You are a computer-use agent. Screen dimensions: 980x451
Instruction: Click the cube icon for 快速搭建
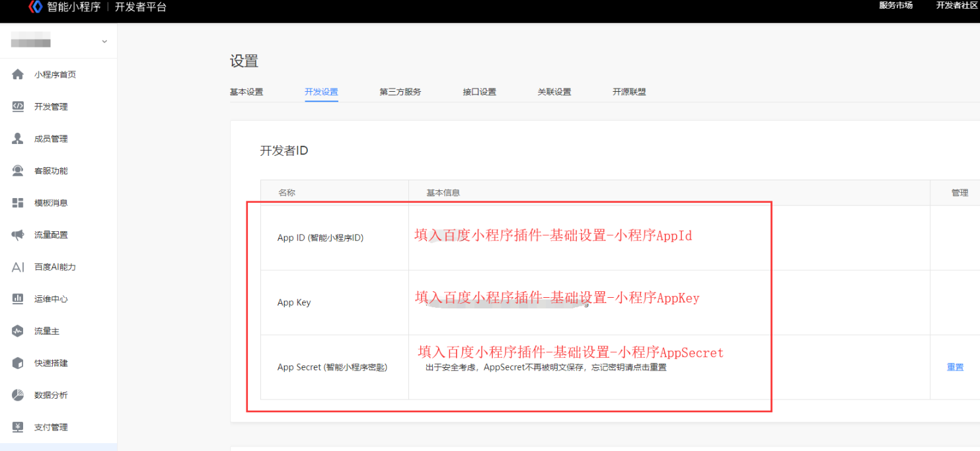pos(18,363)
